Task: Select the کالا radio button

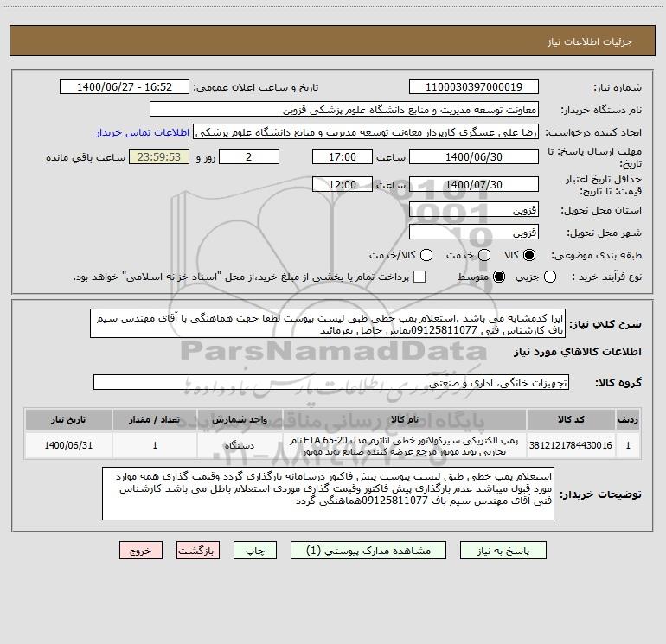Action: click(529, 255)
